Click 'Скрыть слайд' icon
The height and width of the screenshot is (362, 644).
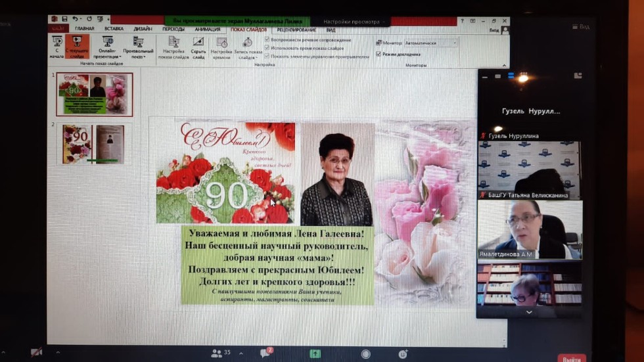coord(198,47)
